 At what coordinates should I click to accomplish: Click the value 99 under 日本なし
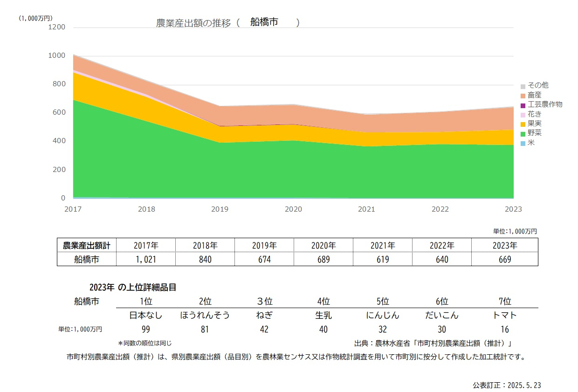pos(146,330)
